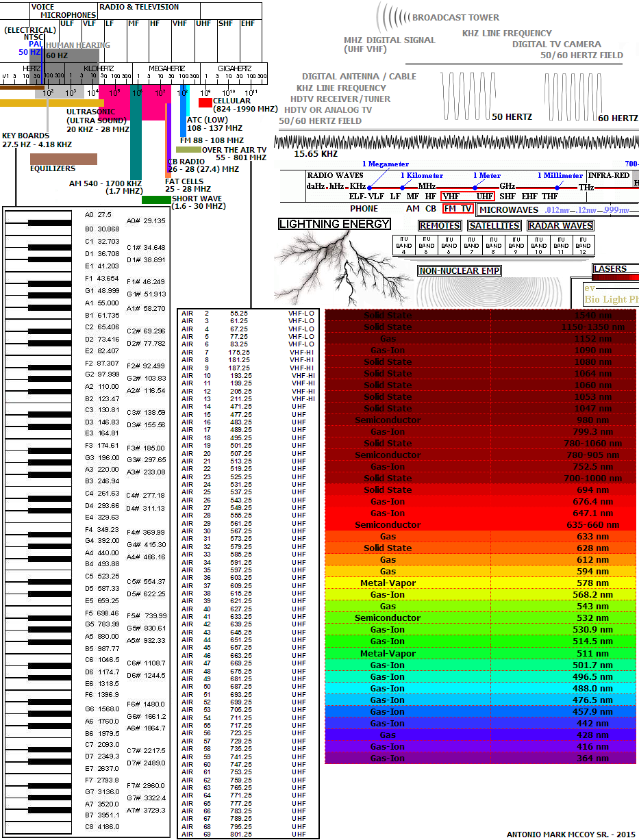Select the REMOTES label box
This screenshot has width=639, height=840.
click(x=440, y=226)
